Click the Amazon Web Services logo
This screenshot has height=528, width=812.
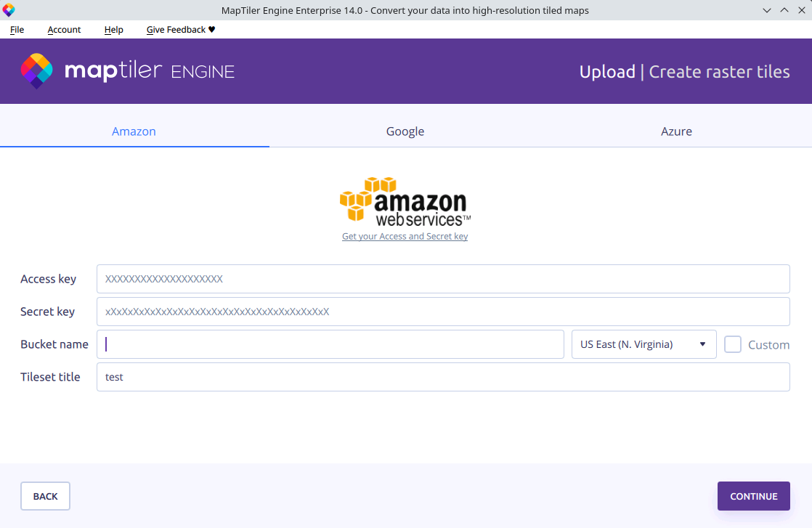(x=405, y=200)
